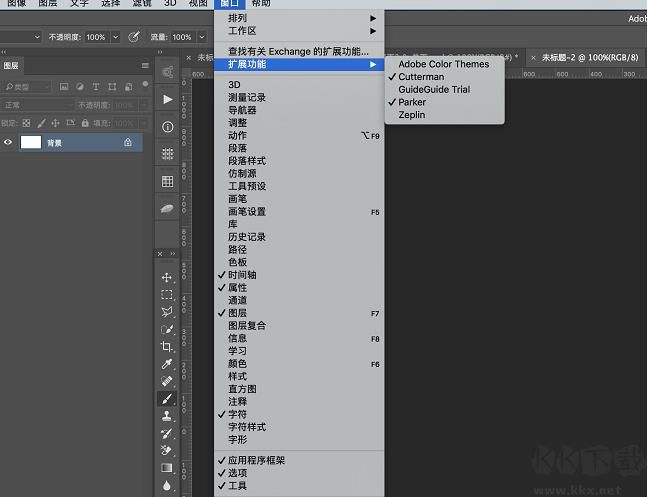Select the Blur droplet tool
Image resolution: width=648 pixels, height=497 pixels.
click(x=167, y=485)
